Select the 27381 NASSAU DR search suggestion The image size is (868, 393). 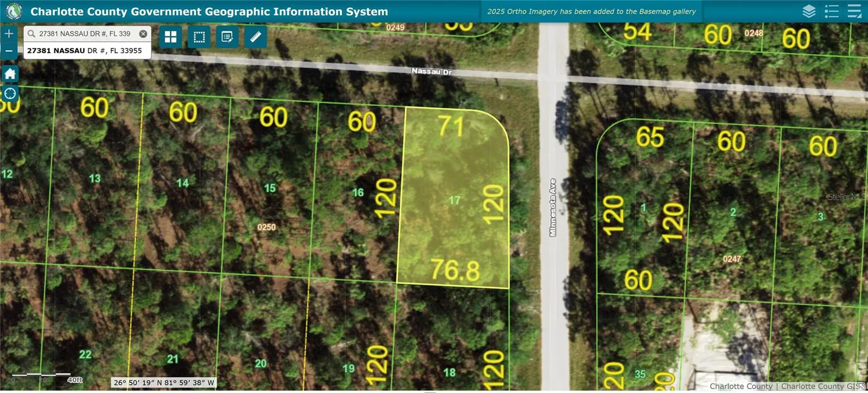tap(85, 50)
